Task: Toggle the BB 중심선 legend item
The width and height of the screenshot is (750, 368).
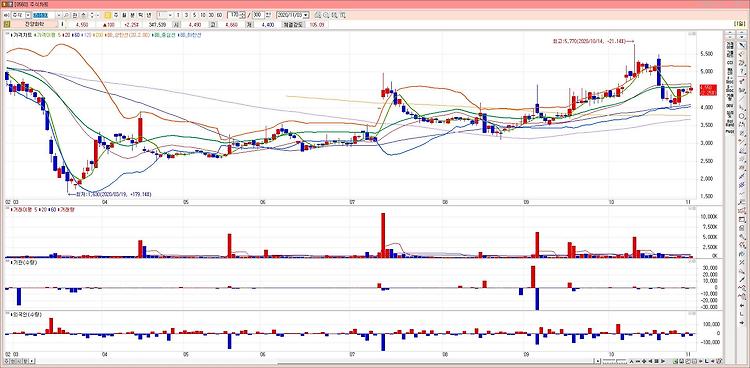Action: (165, 35)
